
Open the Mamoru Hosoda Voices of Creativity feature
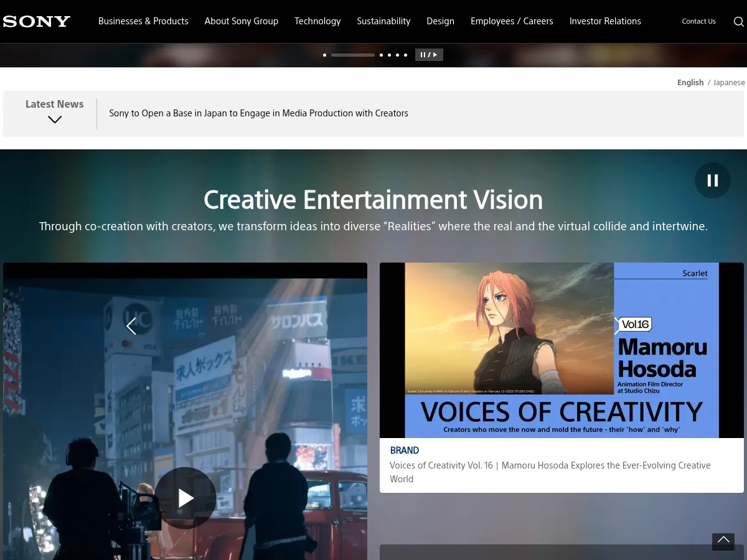point(550,472)
